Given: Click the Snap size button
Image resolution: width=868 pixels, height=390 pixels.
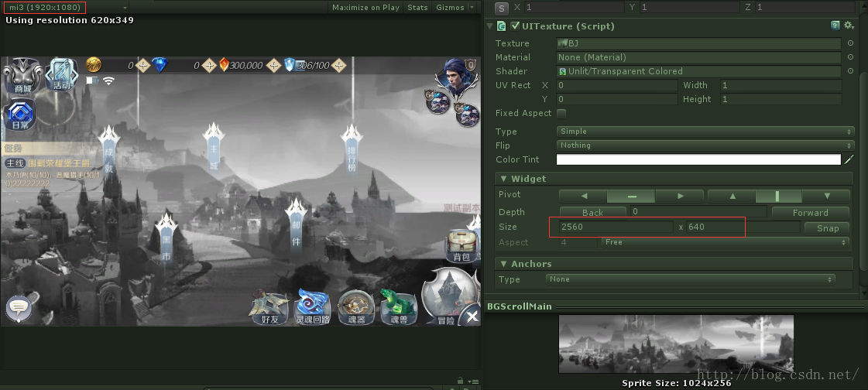Looking at the screenshot, I should pyautogui.click(x=828, y=228).
